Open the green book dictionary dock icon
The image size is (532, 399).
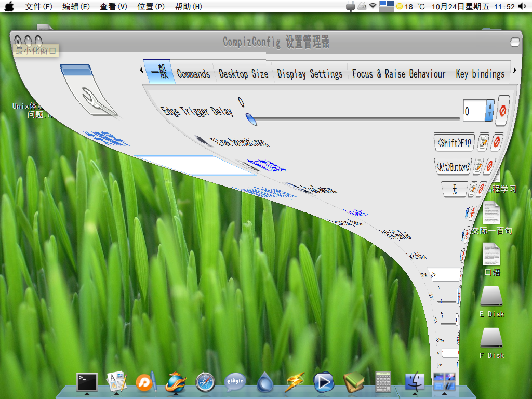pos(353,382)
